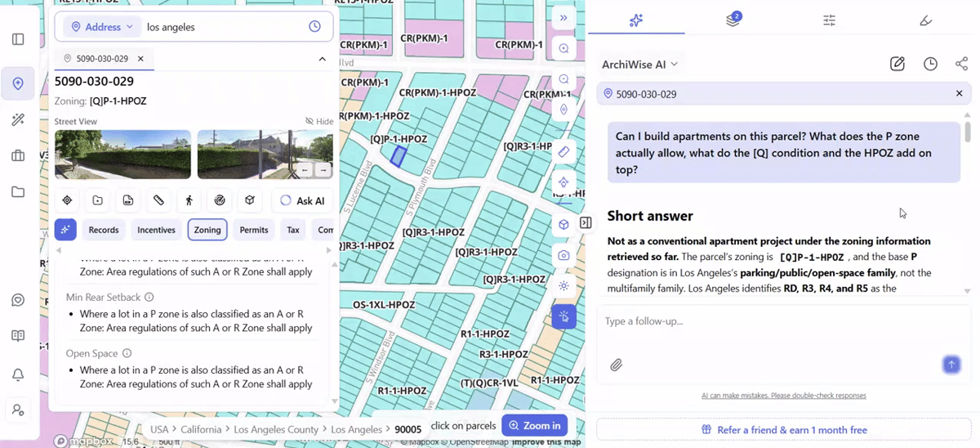Screen dimensions: 980x448
Task: Click in the address search field
Action: [x=224, y=27]
